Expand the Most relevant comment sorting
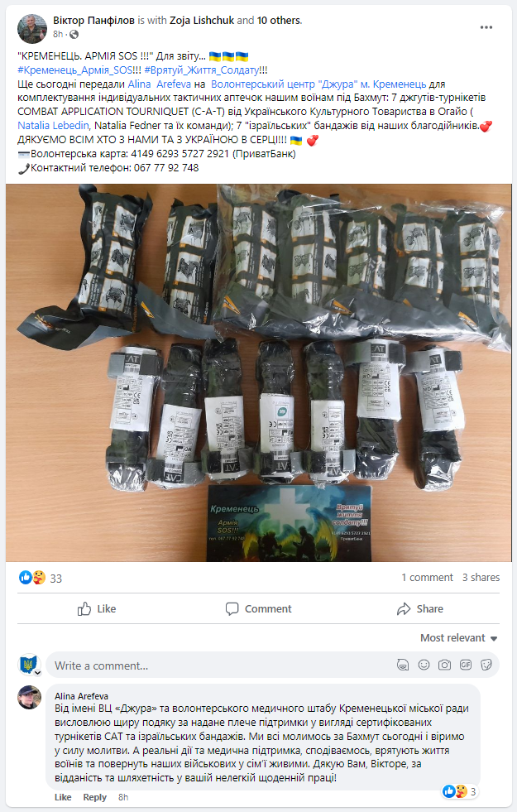 [458, 638]
